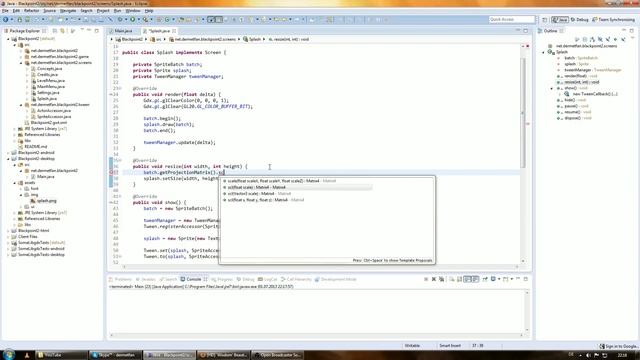Viewport: 640px width, 360px height.
Task: Click the error marker on line 37
Action: click(x=111, y=173)
